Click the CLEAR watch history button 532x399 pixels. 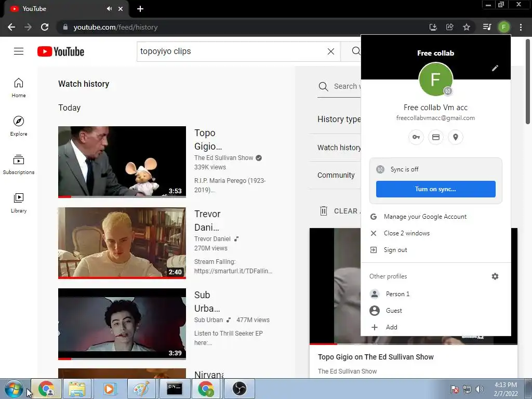coord(340,211)
